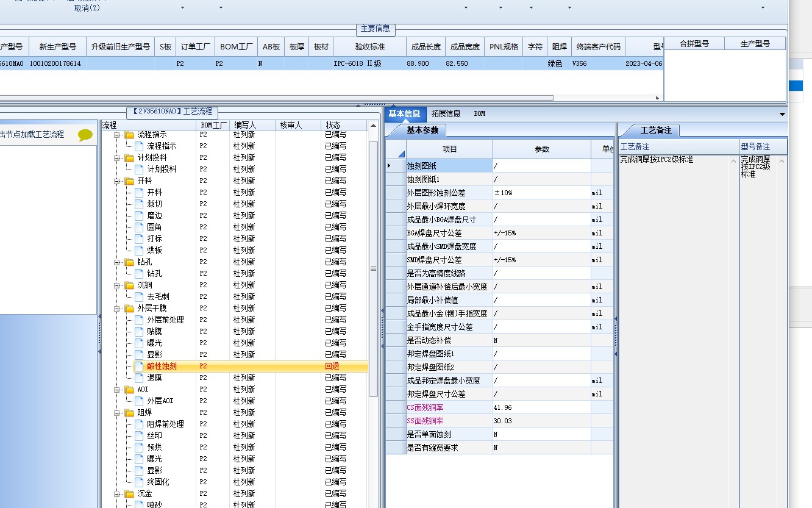Click the document icon beside 打标

[x=139, y=238]
